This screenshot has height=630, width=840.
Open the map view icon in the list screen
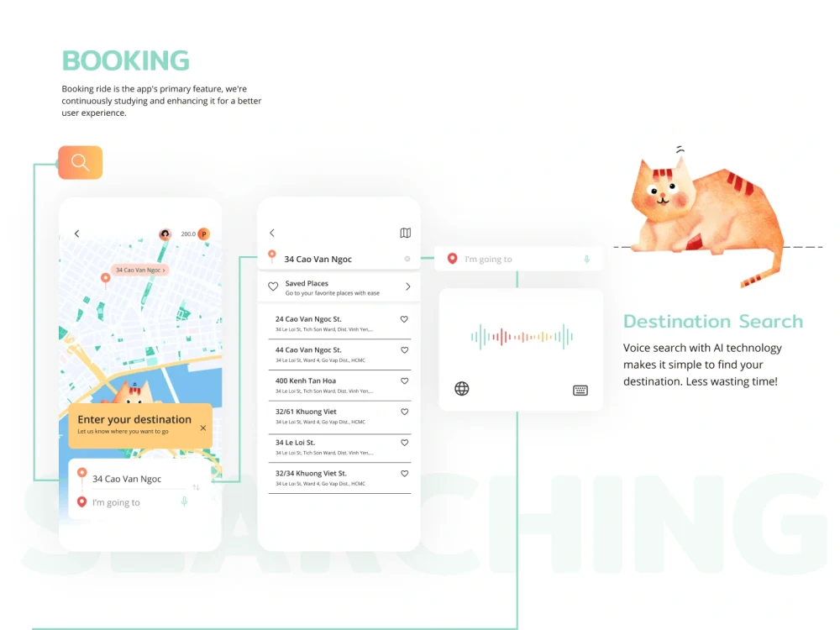[406, 233]
